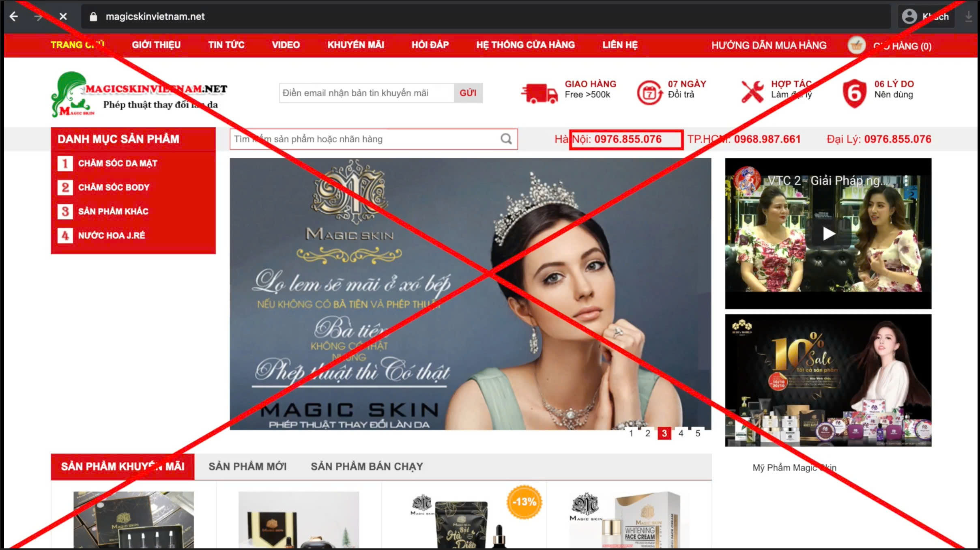Click the 06 LÝ DO Nên dùng text
The image size is (980, 550).
coord(894,89)
